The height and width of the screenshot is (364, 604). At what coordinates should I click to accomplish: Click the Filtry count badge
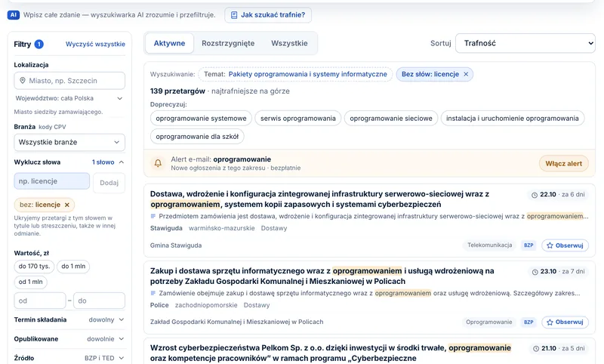click(x=39, y=45)
